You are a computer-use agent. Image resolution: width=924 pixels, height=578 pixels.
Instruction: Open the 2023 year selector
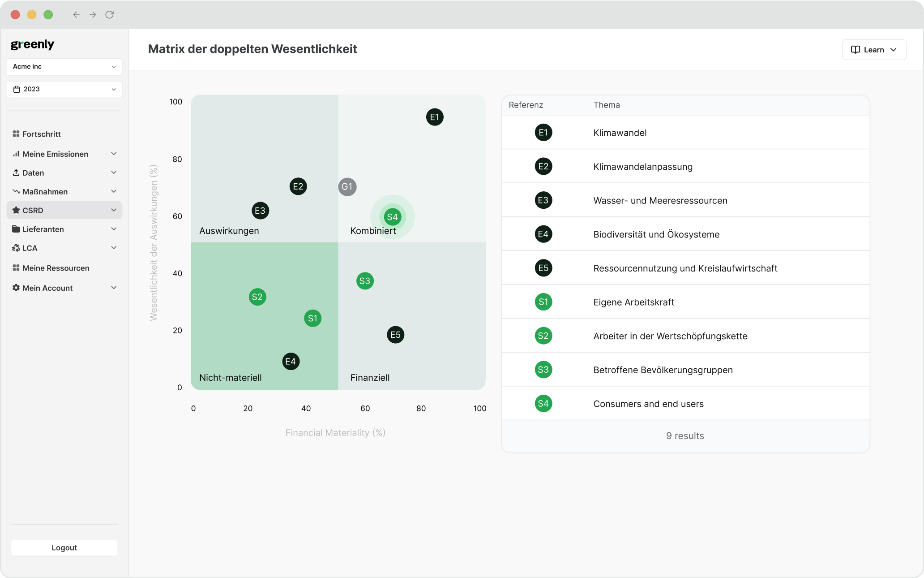click(64, 90)
